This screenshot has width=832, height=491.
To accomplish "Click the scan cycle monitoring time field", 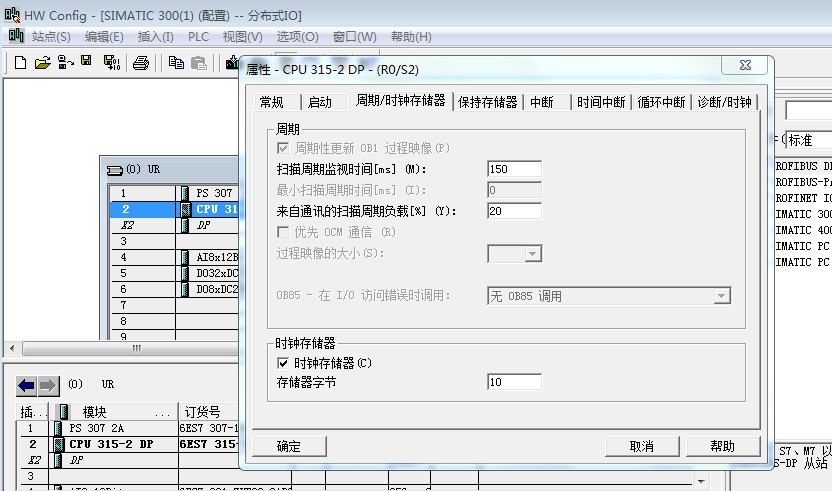I will pyautogui.click(x=514, y=169).
